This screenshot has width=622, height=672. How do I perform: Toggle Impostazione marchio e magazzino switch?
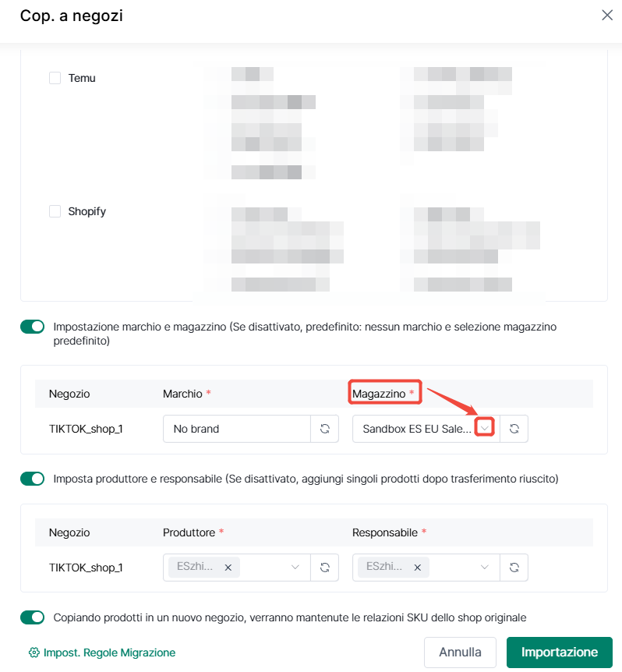point(32,327)
